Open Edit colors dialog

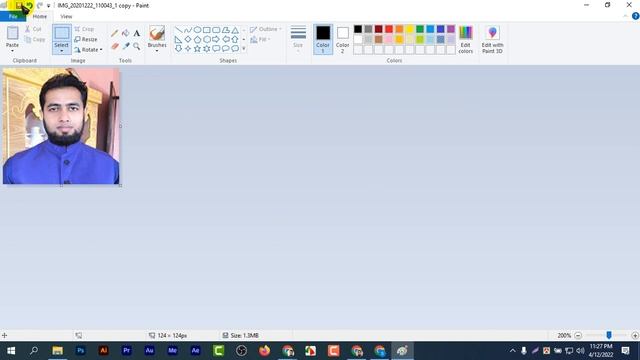tap(465, 39)
